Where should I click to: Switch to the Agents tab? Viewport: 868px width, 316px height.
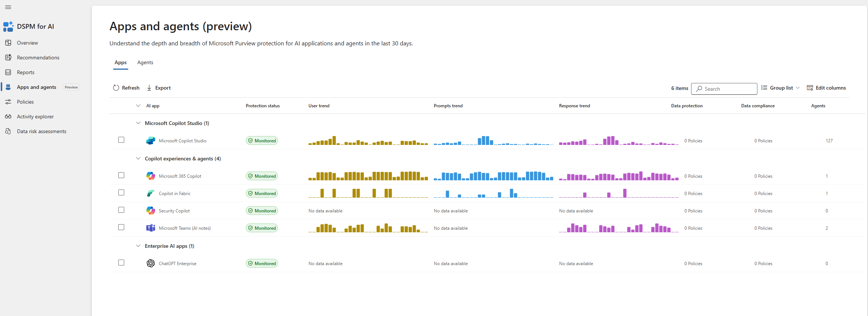(x=145, y=62)
